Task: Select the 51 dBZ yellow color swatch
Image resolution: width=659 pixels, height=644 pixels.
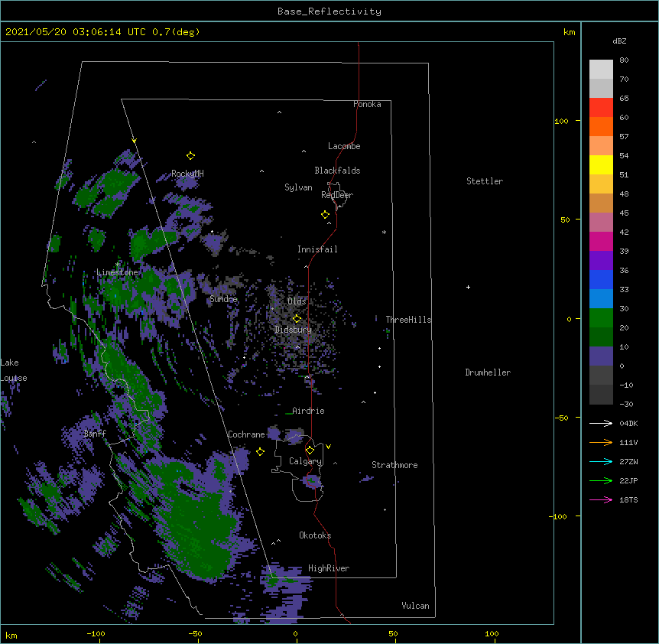Action: [601, 164]
